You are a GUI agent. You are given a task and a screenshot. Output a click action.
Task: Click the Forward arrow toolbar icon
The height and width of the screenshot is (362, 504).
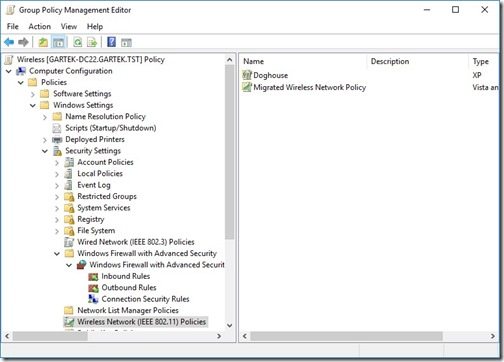[x=23, y=42]
